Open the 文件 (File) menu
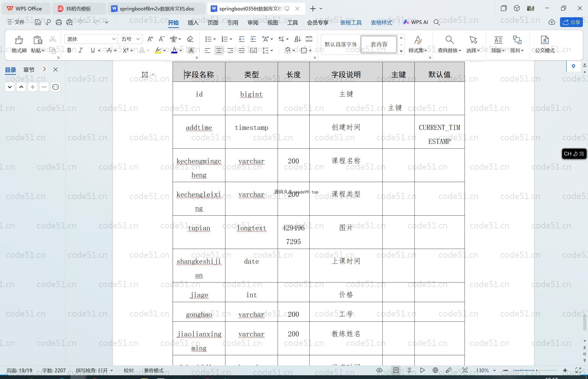This screenshot has width=588, height=379. pyautogui.click(x=16, y=22)
